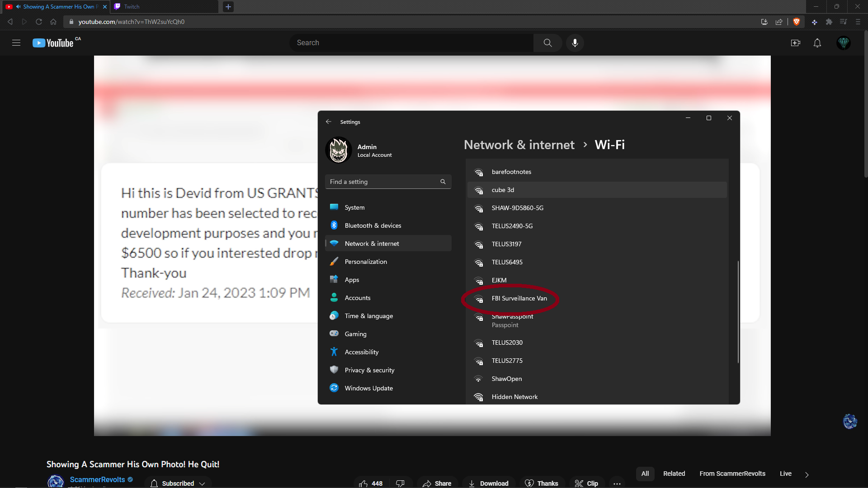This screenshot has height=488, width=868.
Task: Focus the YouTube search field
Action: click(411, 43)
